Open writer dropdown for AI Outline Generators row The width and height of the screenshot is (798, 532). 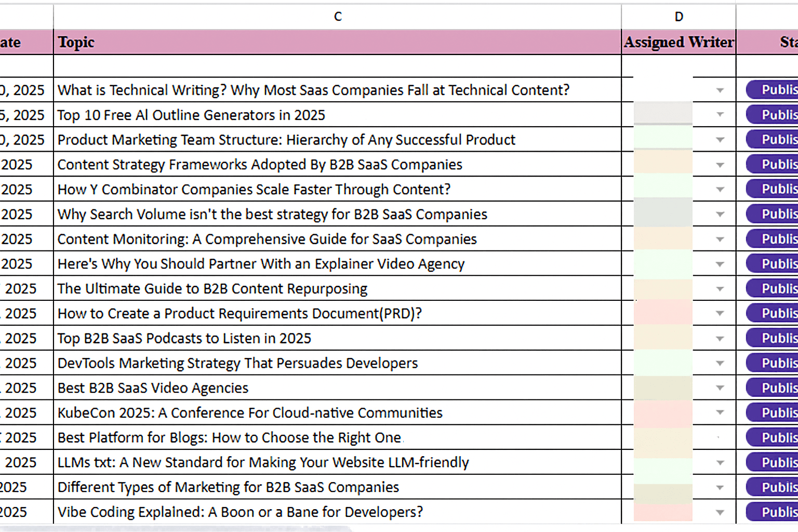[720, 115]
